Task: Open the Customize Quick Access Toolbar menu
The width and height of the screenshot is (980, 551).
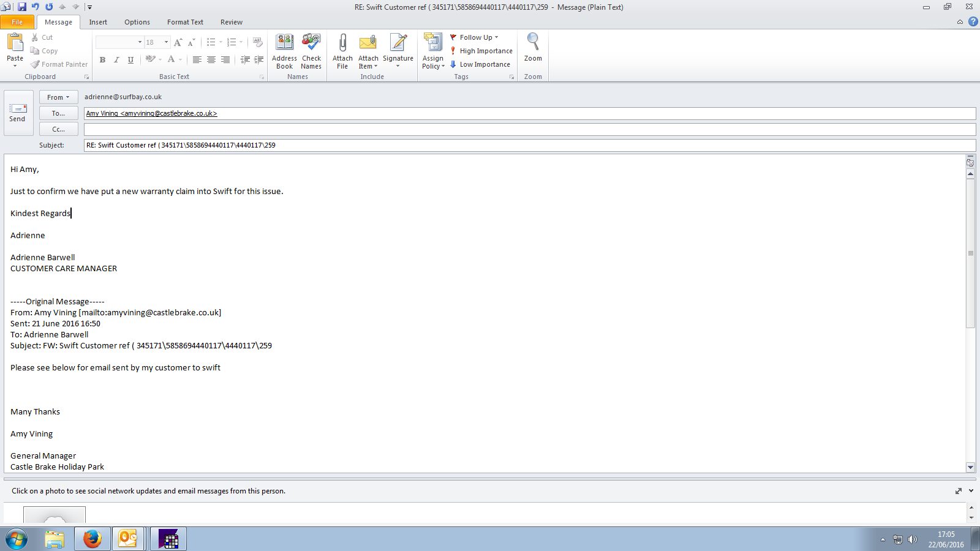Action: (x=89, y=7)
